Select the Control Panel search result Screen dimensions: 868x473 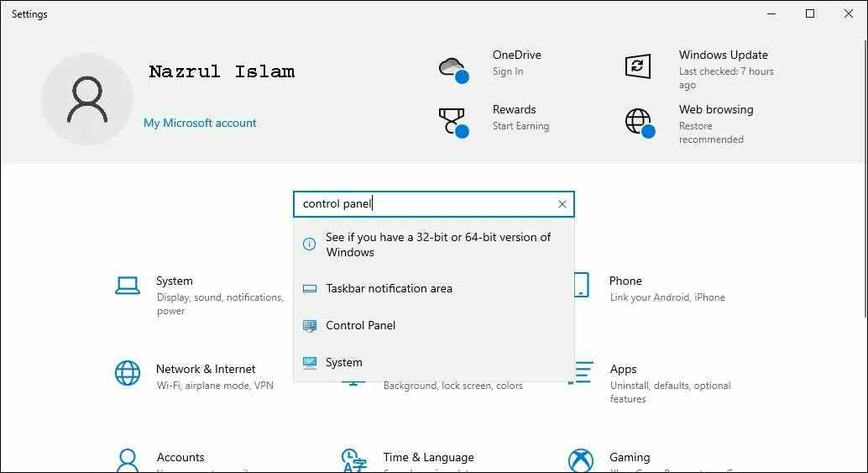pos(434,325)
